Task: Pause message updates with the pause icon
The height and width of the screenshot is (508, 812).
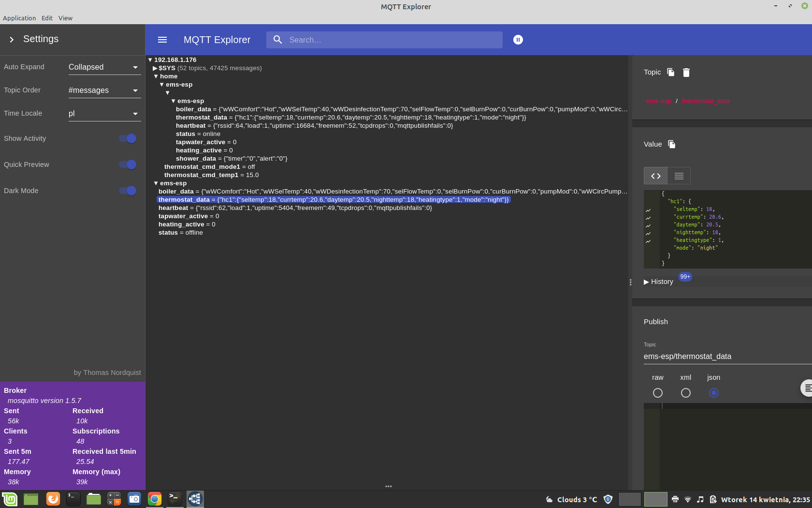Action: 518,40
